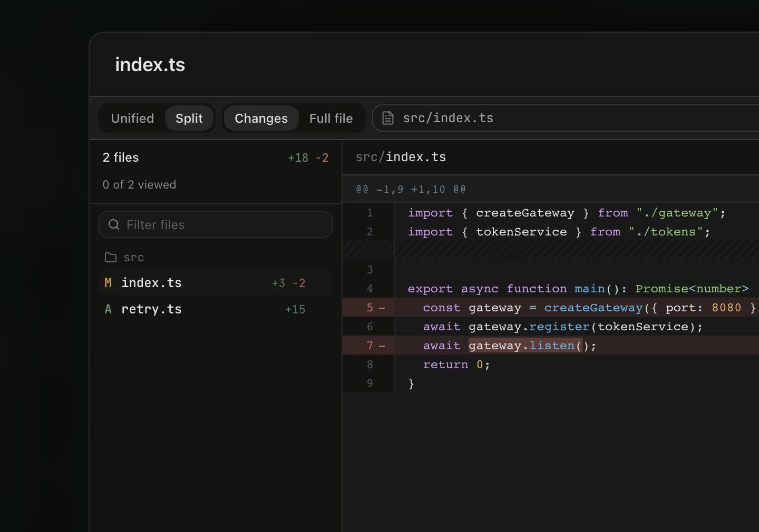Viewport: 759px width, 532px height.
Task: Click the file document icon in path bar
Action: pos(388,118)
